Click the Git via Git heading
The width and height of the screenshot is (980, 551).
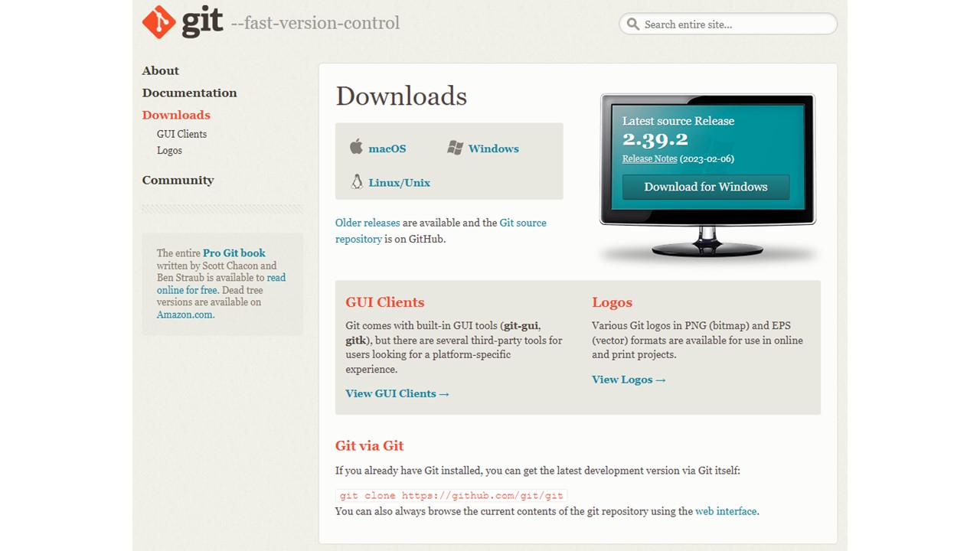click(x=369, y=445)
